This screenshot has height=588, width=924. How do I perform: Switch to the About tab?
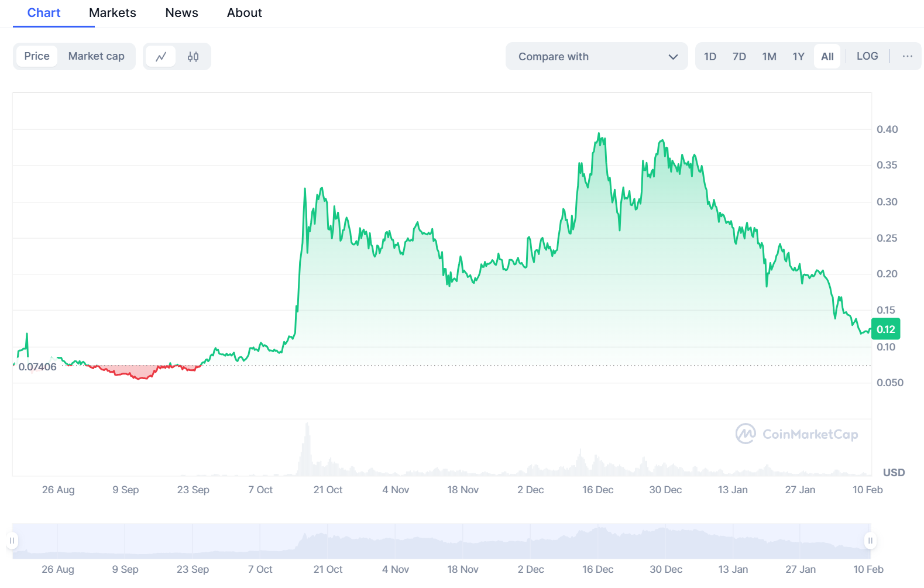point(244,13)
